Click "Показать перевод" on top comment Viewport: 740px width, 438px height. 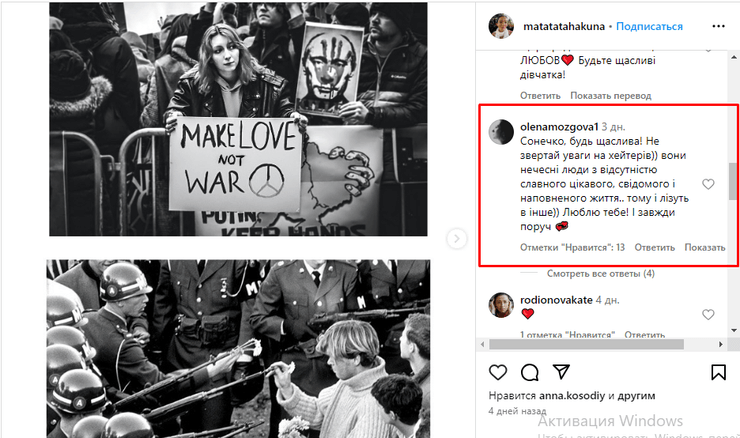pos(610,96)
